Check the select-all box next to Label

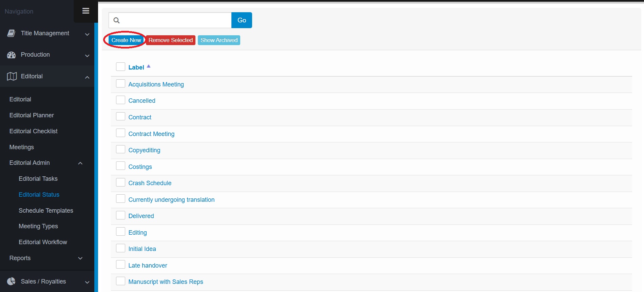(x=120, y=66)
